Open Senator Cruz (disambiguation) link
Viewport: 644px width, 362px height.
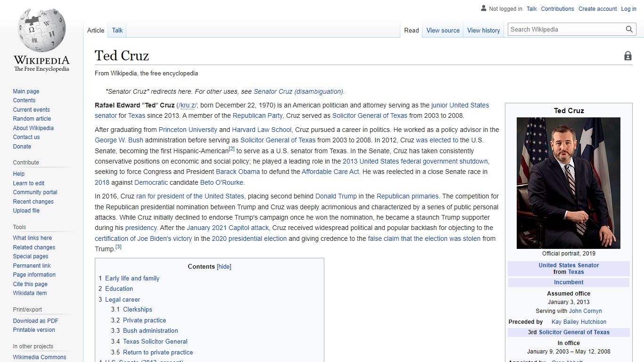[x=299, y=91]
